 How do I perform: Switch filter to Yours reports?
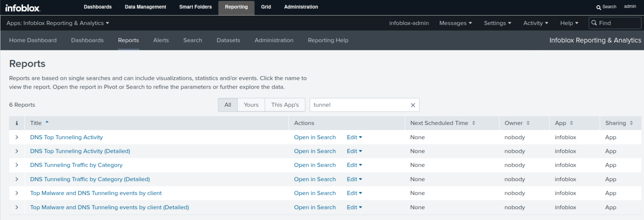click(x=251, y=105)
